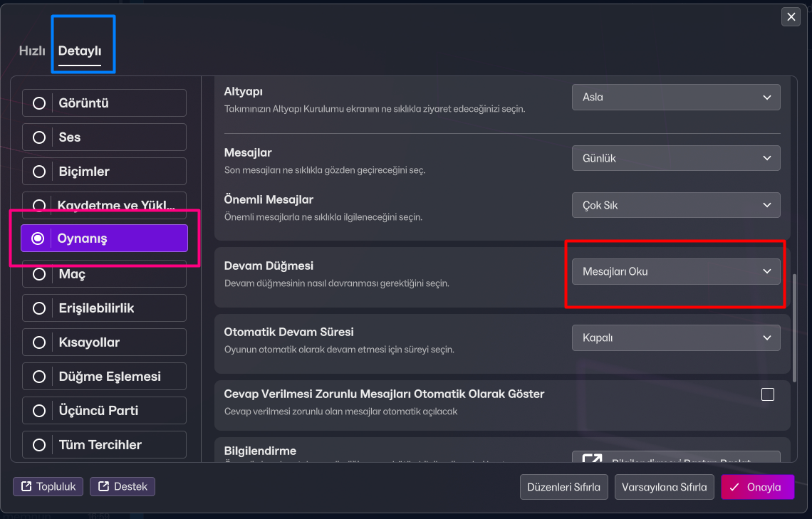812x519 pixels.
Task: Click the Düzenleri Sıfırla button
Action: [x=564, y=487]
